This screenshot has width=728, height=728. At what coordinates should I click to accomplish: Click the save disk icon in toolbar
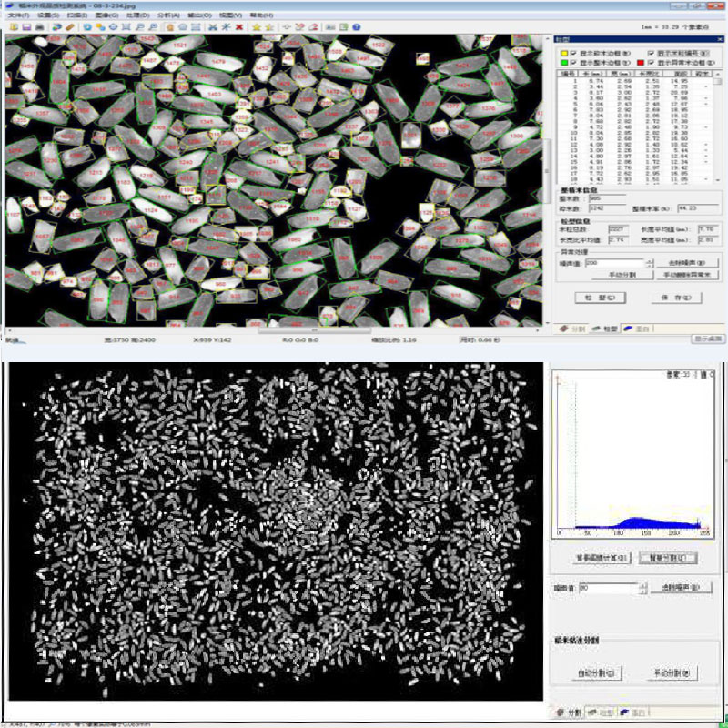click(27, 27)
